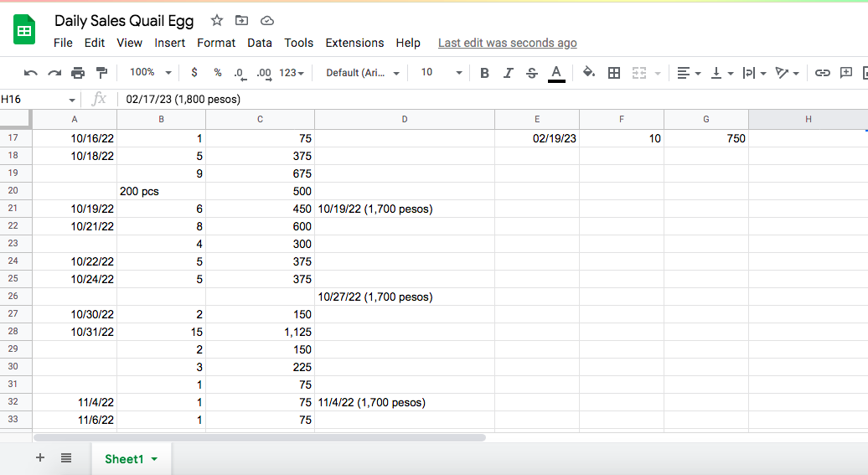Image resolution: width=868 pixels, height=475 pixels.
Task: Select the cell with value 750
Action: coord(706,138)
